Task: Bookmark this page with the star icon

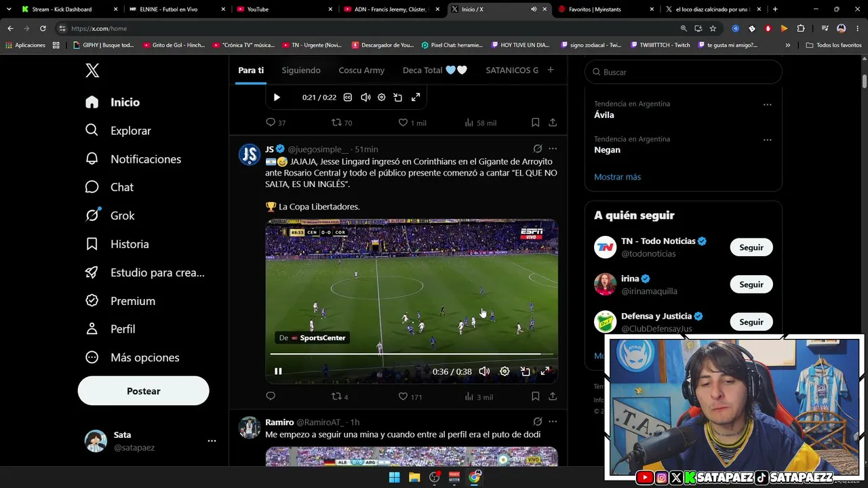Action: [713, 28]
